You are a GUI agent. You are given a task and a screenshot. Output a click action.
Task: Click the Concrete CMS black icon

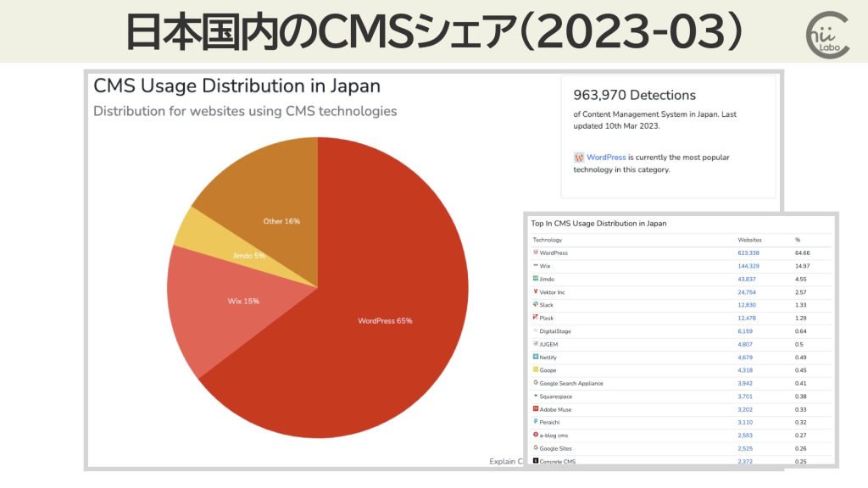[x=536, y=461]
